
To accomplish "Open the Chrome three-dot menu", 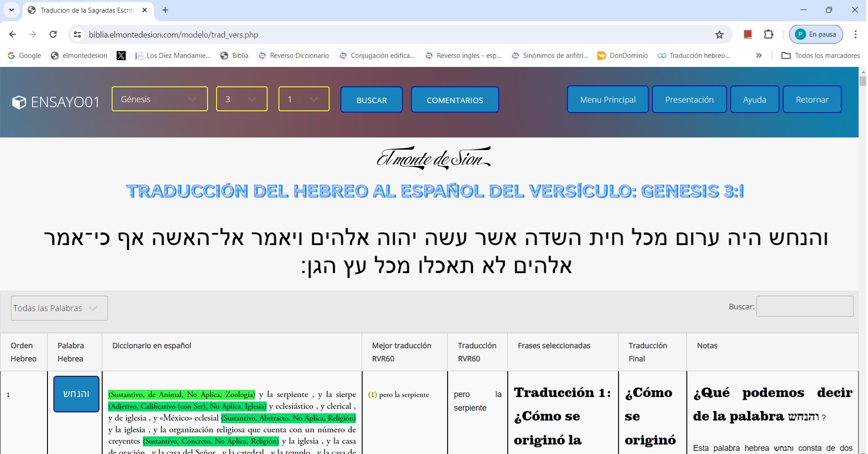I will coord(855,34).
